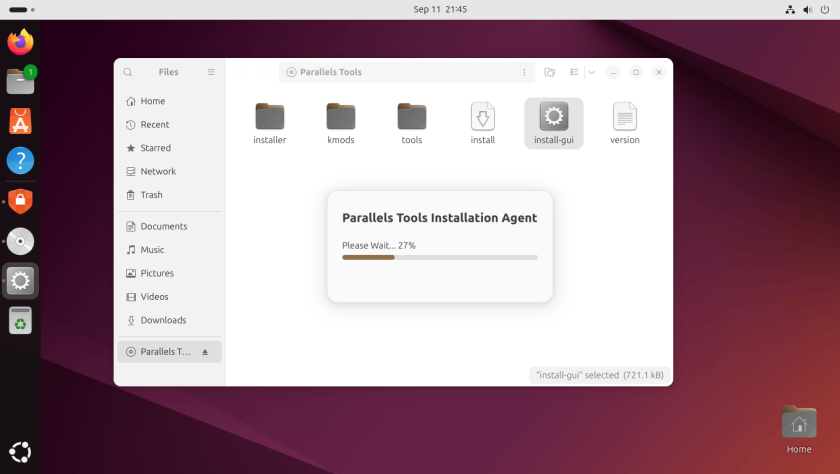Click the search icon in Files
Image resolution: width=840 pixels, height=474 pixels.
tap(128, 72)
